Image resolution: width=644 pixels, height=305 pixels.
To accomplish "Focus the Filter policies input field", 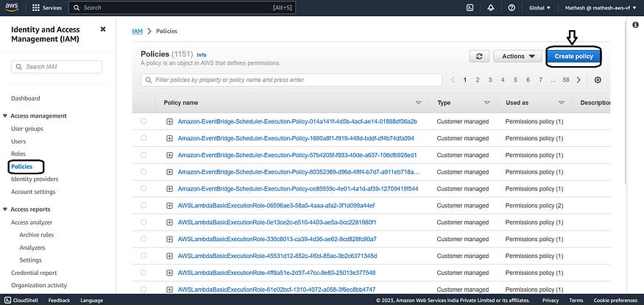I will pyautogui.click(x=291, y=80).
